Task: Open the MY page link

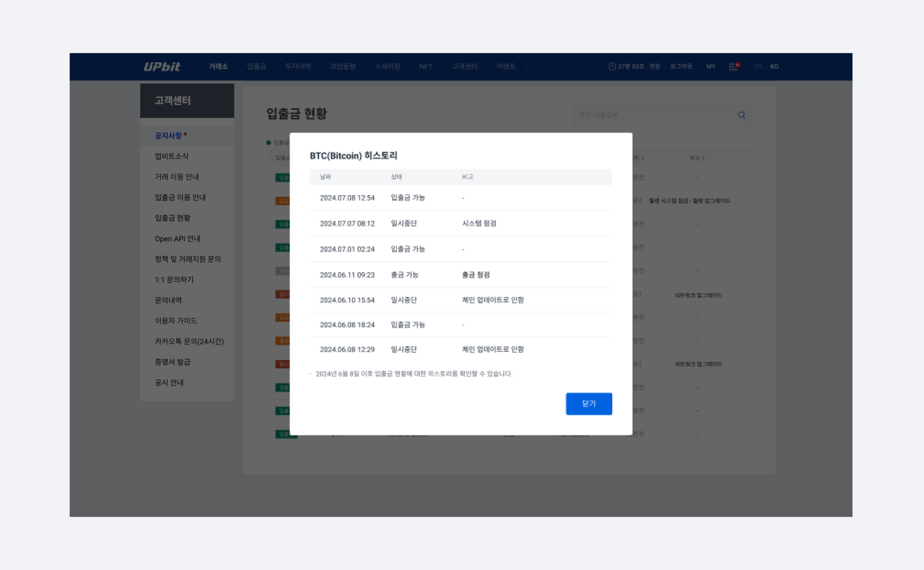Action: tap(710, 66)
